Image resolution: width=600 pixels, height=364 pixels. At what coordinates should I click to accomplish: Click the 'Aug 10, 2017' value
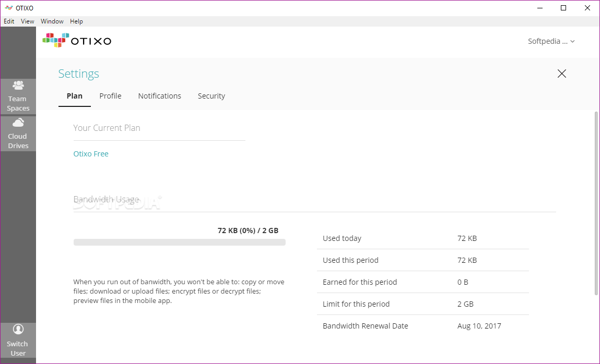(479, 326)
